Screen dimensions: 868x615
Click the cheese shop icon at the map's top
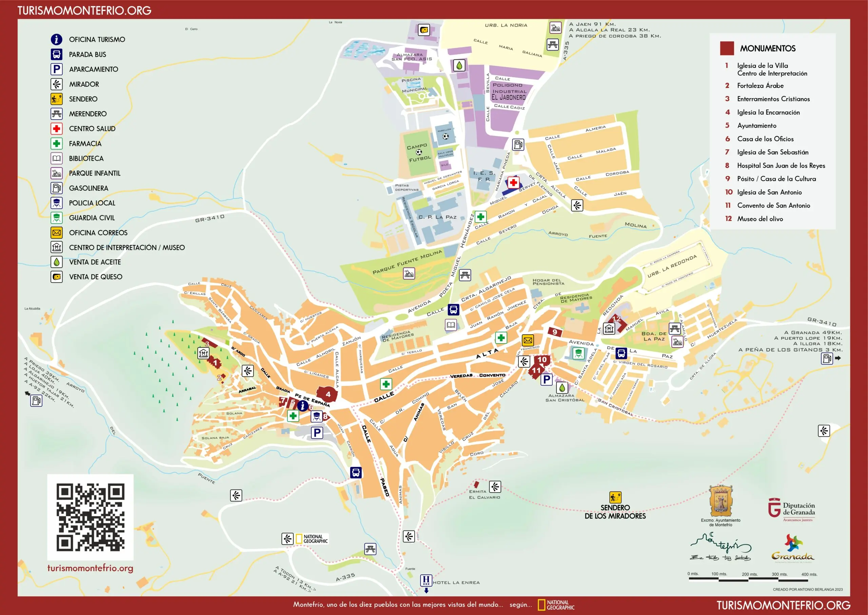424,29
